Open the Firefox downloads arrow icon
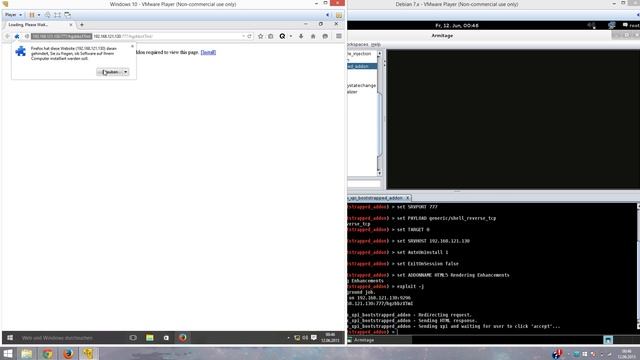The image size is (640, 360). point(301,36)
